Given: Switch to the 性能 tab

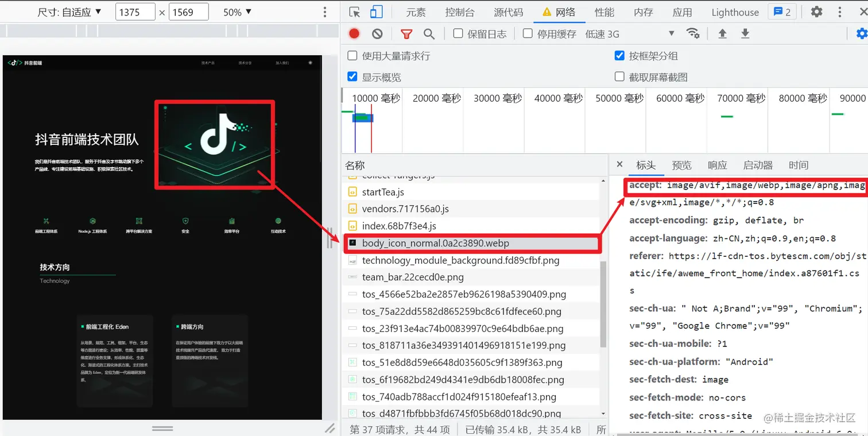Looking at the screenshot, I should (x=604, y=12).
